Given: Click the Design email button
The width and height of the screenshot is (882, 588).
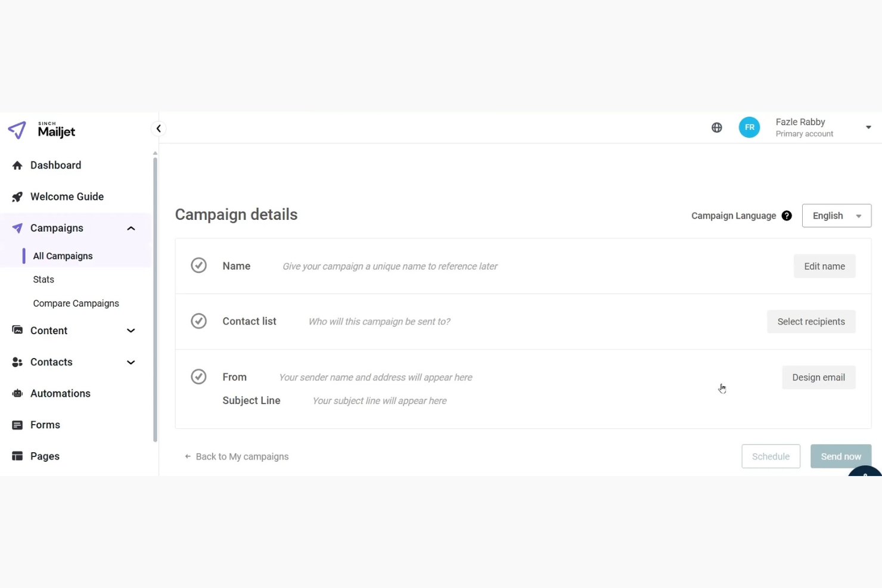Looking at the screenshot, I should click(818, 377).
